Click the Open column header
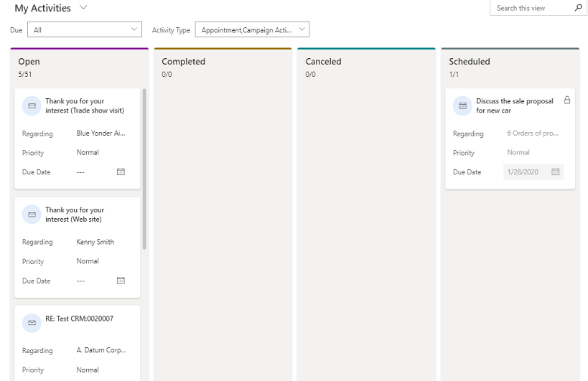 (29, 62)
